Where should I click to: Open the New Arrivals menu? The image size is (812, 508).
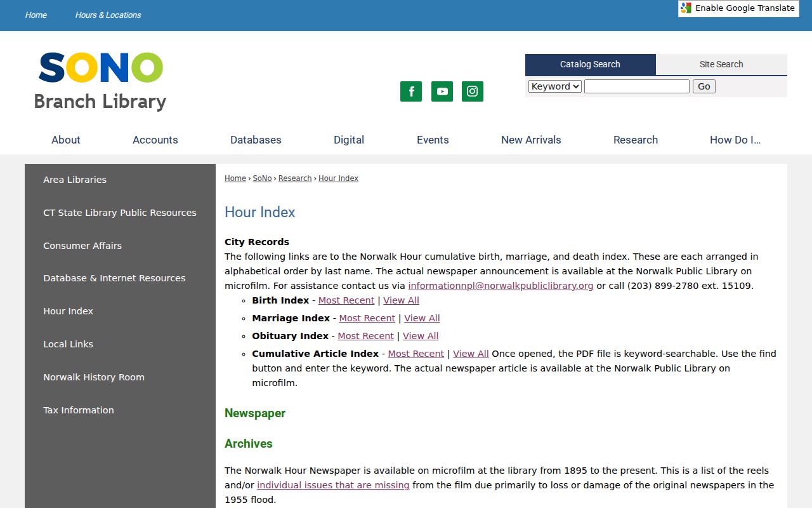tap(531, 140)
